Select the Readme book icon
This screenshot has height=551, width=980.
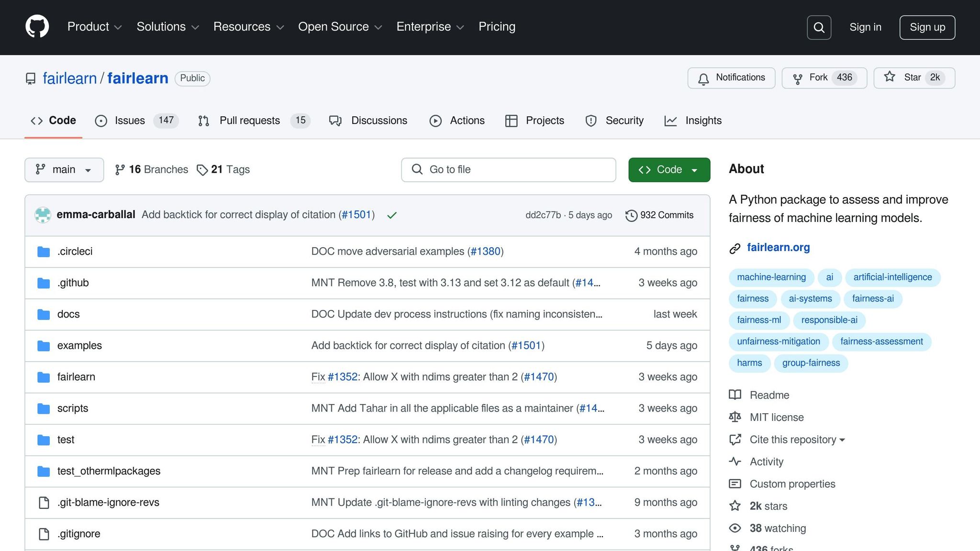click(x=735, y=395)
